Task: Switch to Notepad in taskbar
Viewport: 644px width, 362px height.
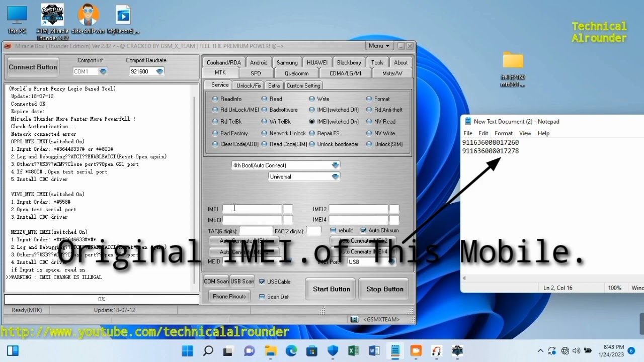Action: click(x=395, y=350)
